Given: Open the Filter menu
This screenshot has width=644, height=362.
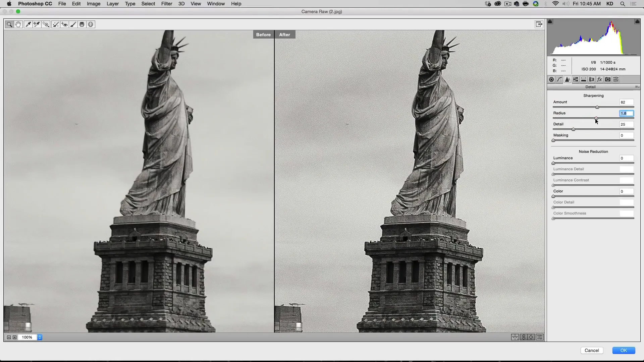Looking at the screenshot, I should tap(167, 4).
